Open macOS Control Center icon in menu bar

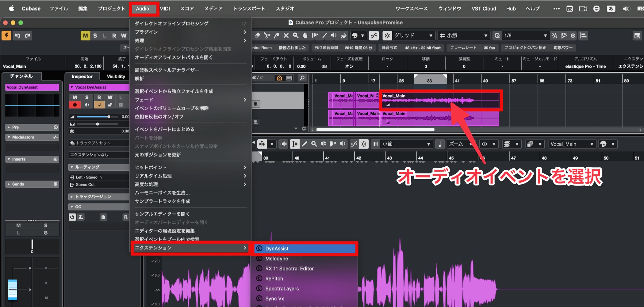(x=596, y=9)
